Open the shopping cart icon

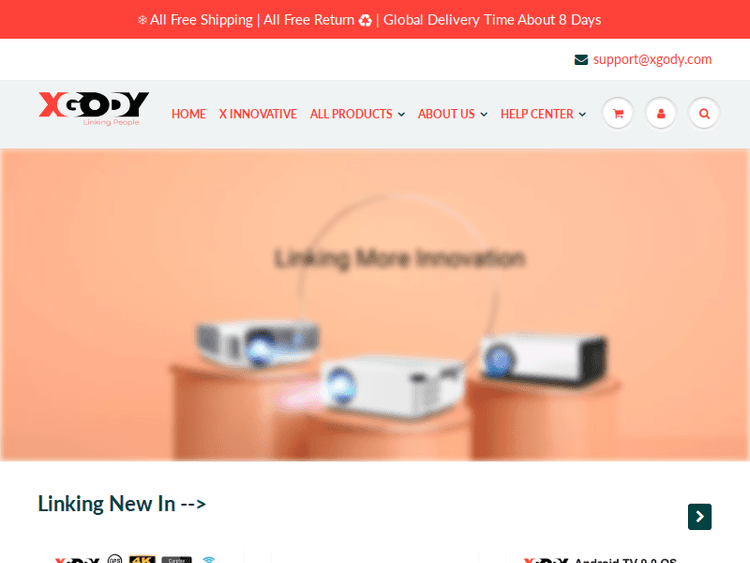click(x=618, y=113)
